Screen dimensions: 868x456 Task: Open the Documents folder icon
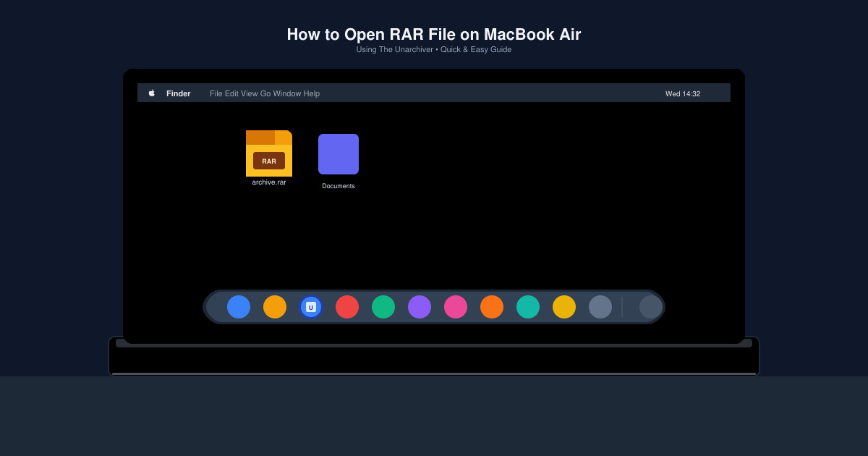(339, 154)
